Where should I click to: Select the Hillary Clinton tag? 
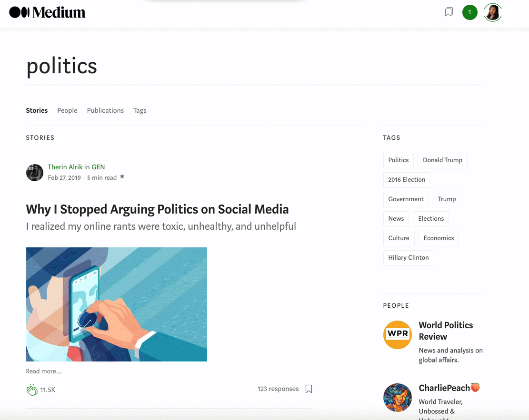[408, 257]
